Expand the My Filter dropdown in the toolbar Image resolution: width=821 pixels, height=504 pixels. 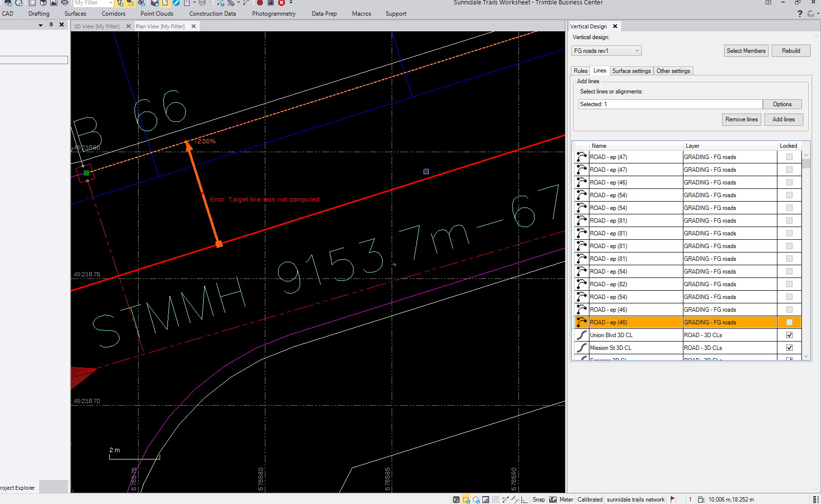111,3
